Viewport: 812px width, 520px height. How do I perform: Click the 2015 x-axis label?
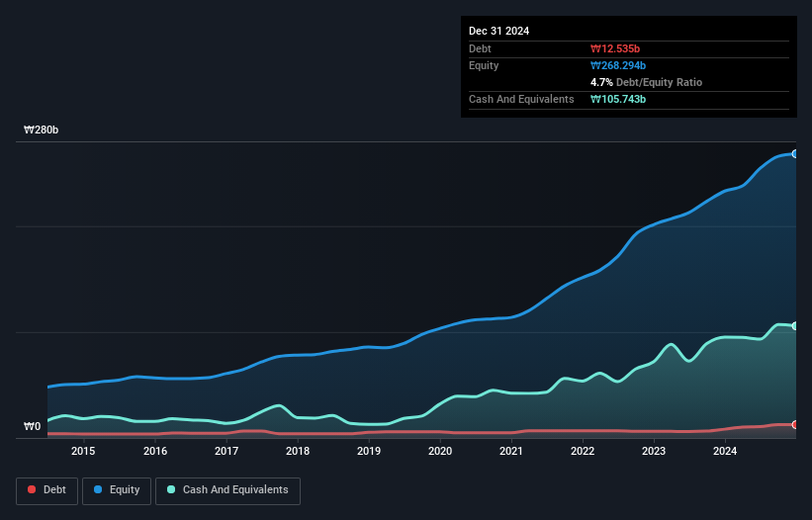tap(83, 451)
